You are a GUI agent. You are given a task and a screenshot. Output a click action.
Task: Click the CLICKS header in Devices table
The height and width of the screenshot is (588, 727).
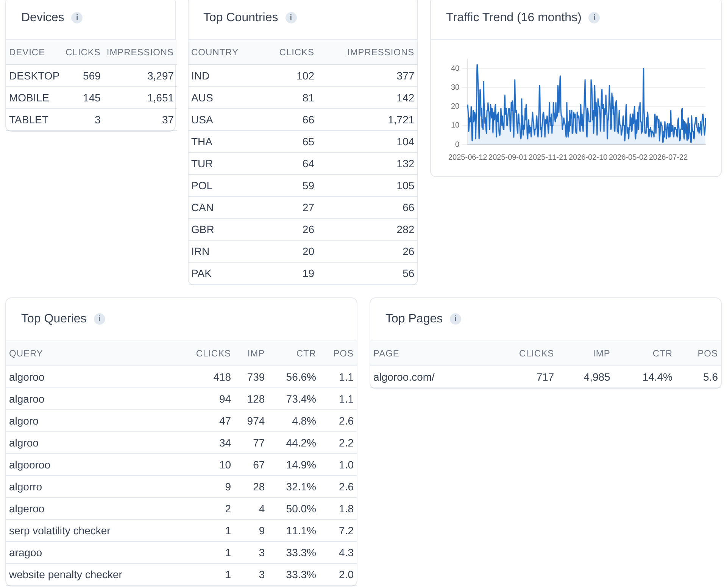83,52
